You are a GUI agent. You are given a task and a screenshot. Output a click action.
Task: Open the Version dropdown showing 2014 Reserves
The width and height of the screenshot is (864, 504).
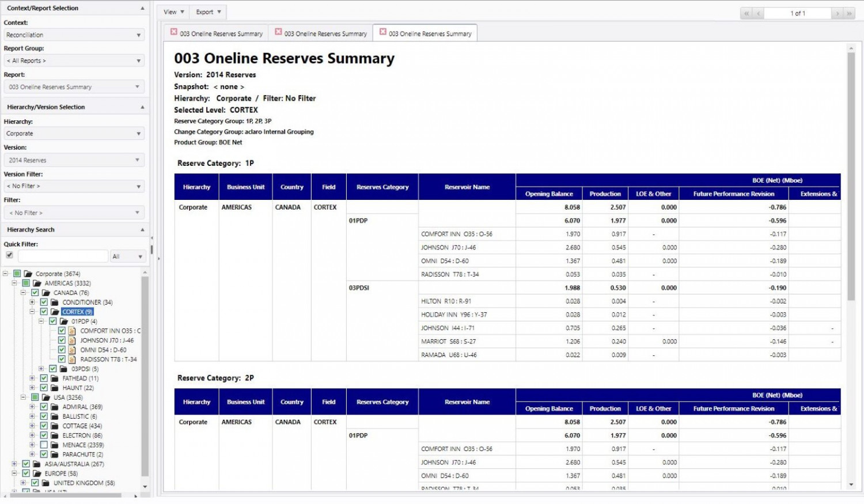click(x=73, y=160)
